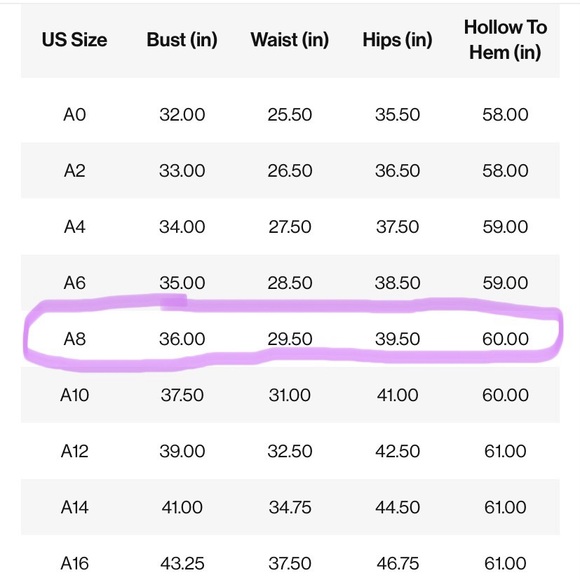Select the circled A8 size label
This screenshot has height=580, width=580.
(x=74, y=339)
